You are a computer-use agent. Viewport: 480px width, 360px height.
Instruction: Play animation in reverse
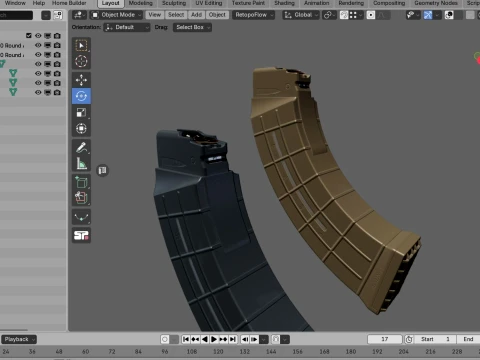point(205,339)
